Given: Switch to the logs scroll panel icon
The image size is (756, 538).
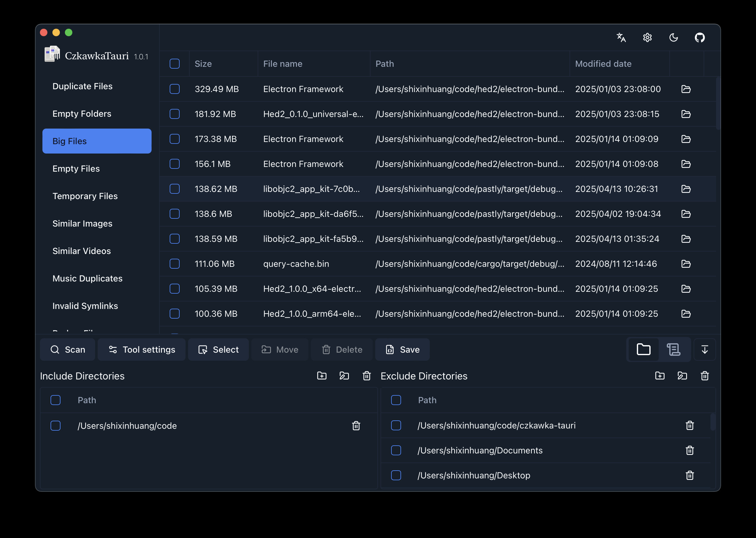Looking at the screenshot, I should pos(673,350).
